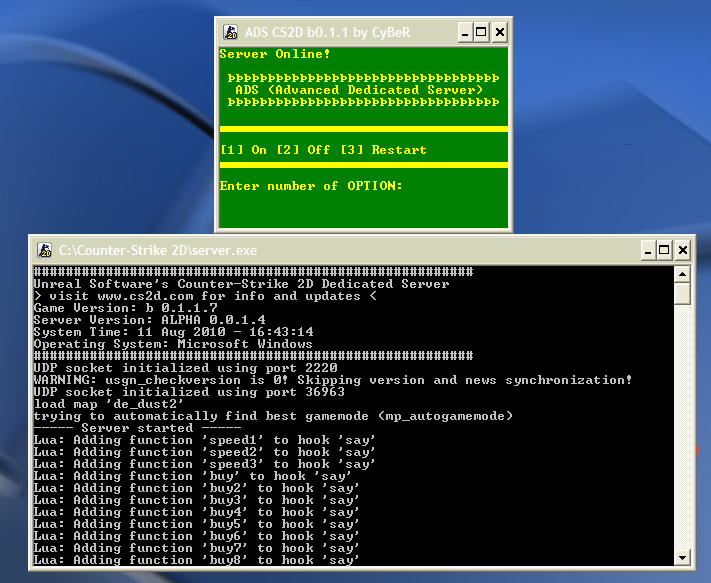The image size is (711, 583).
Task: Click the Lua line adding function 'speed1'
Action: (205, 440)
